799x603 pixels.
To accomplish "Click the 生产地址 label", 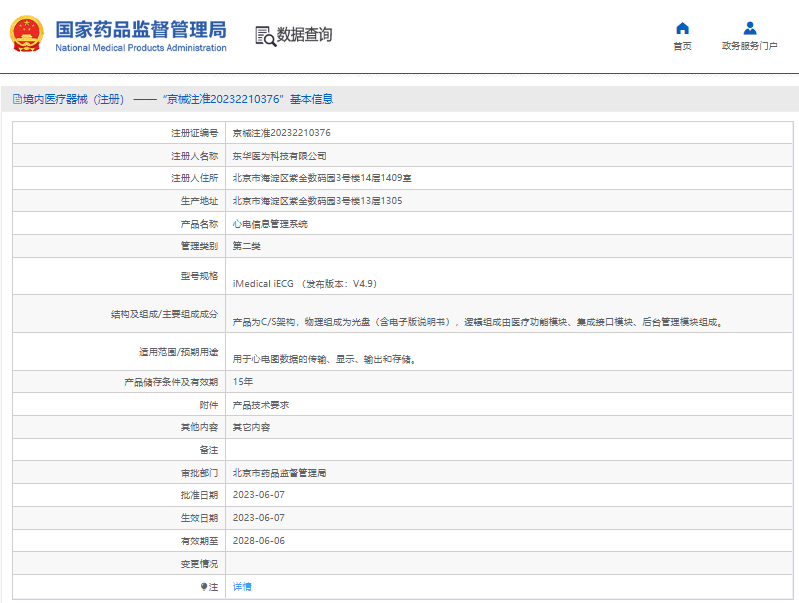I will coord(199,201).
